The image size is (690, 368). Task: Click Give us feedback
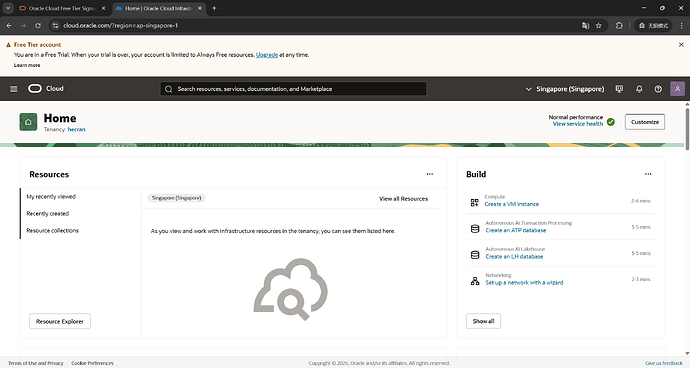[664, 363]
